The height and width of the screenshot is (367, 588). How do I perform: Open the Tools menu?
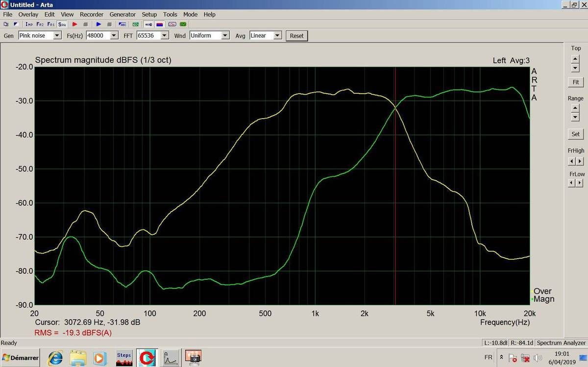[170, 14]
